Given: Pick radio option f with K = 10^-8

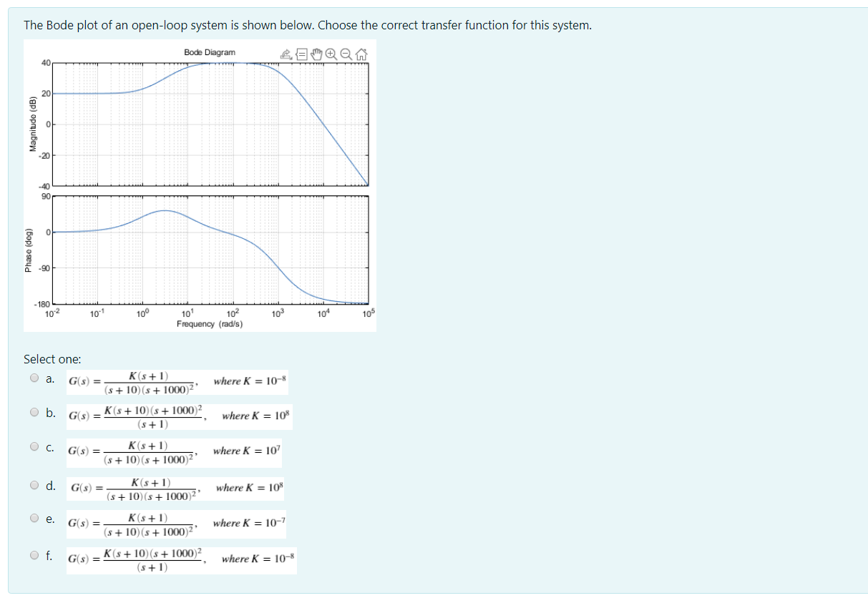Looking at the screenshot, I should (x=33, y=554).
